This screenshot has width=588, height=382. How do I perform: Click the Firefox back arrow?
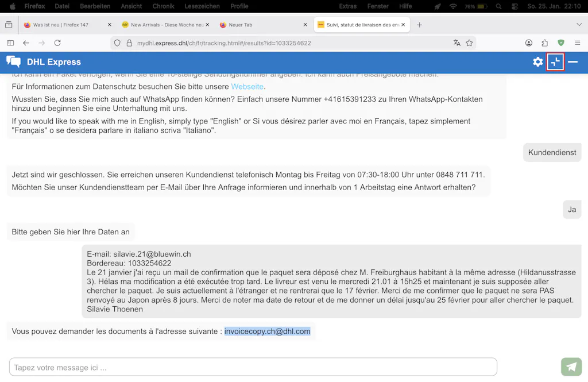pos(26,43)
